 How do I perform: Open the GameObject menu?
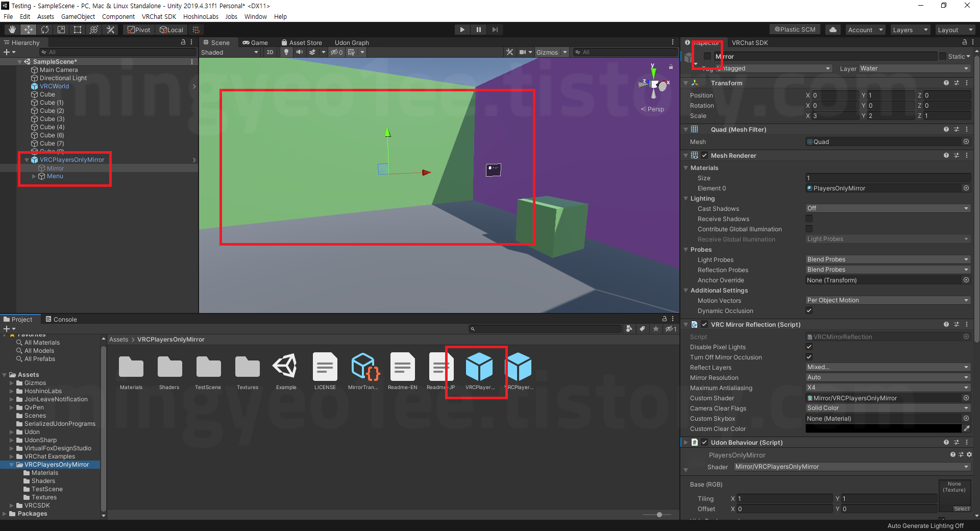[78, 16]
